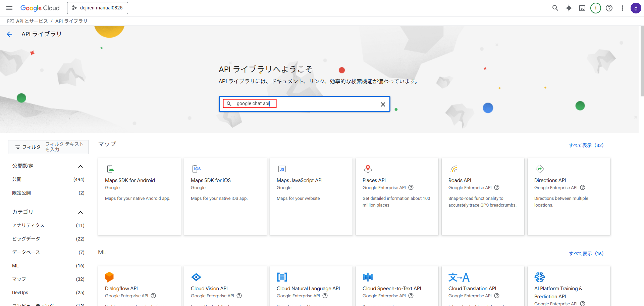Click the API search input field
This screenshot has width=644, height=306.
(319, 104)
